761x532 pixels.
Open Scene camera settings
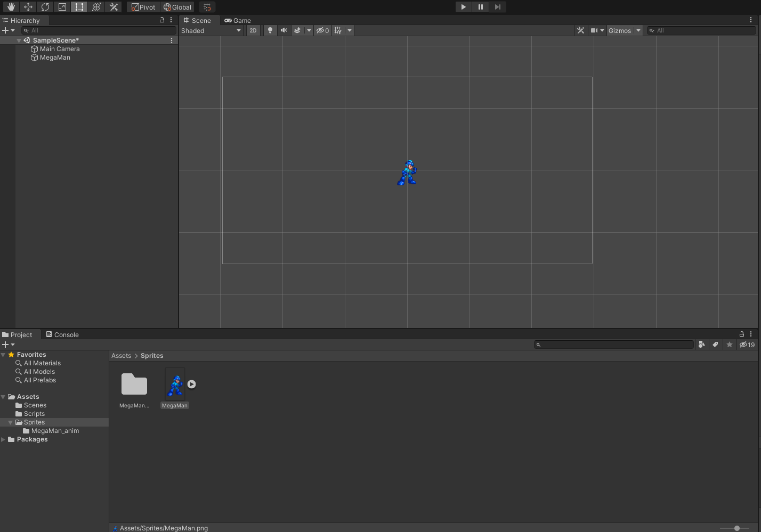[x=597, y=30]
